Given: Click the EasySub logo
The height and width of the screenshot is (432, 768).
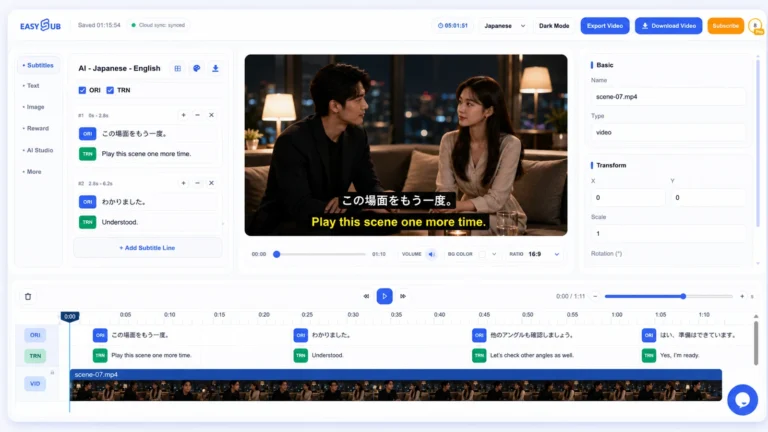Looking at the screenshot, I should click(40, 25).
